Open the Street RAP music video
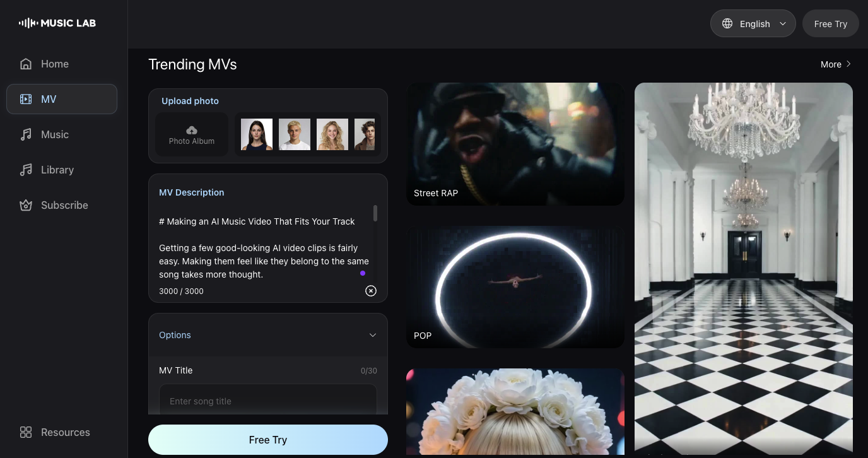The image size is (868, 458). tap(515, 144)
